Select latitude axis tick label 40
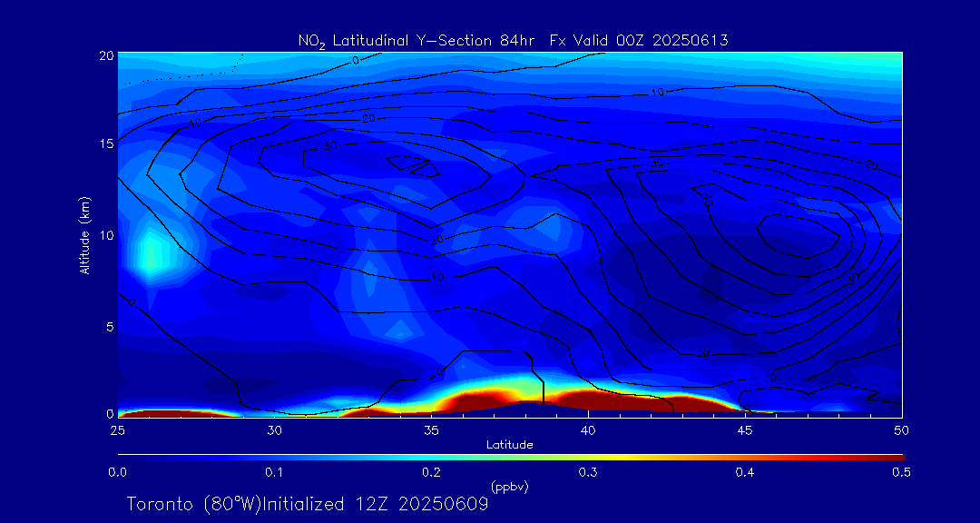 [x=588, y=429]
